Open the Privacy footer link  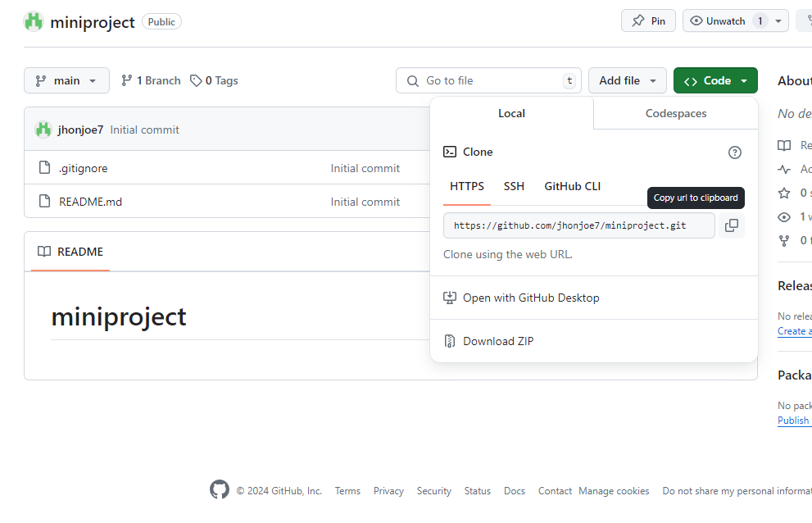click(x=388, y=491)
